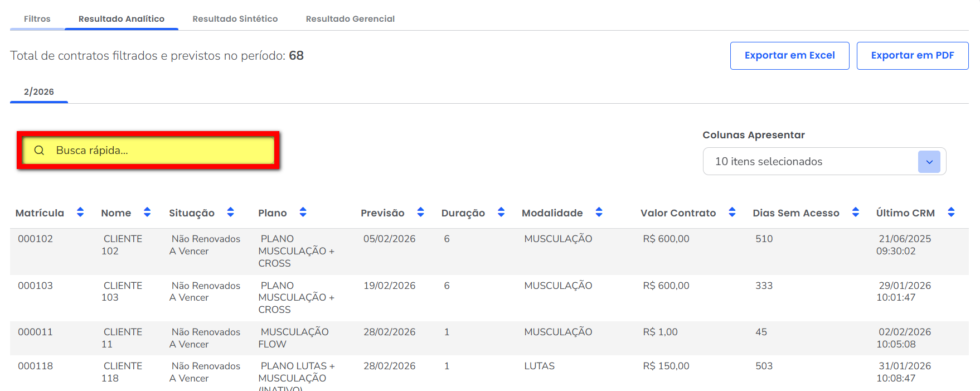Viewport: 980px width, 391px height.
Task: Switch to the Filtros tab
Action: click(x=37, y=19)
